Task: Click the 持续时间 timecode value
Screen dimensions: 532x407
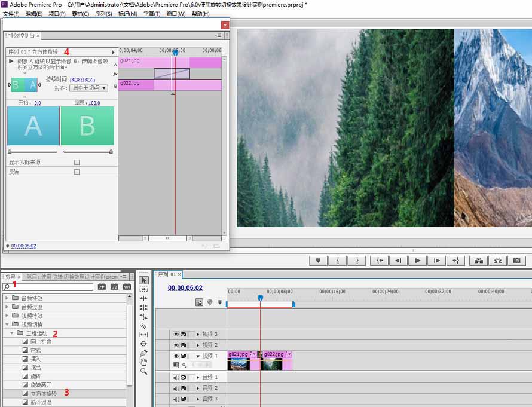Action: (x=82, y=79)
